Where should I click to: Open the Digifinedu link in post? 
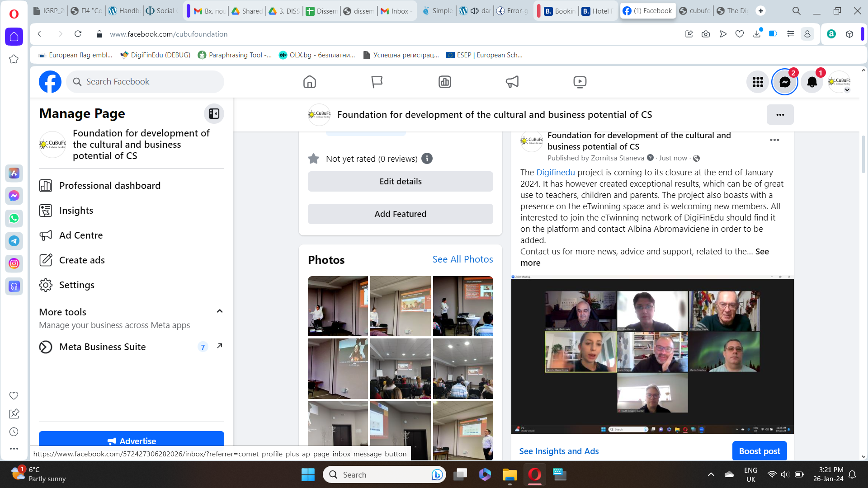pyautogui.click(x=556, y=172)
